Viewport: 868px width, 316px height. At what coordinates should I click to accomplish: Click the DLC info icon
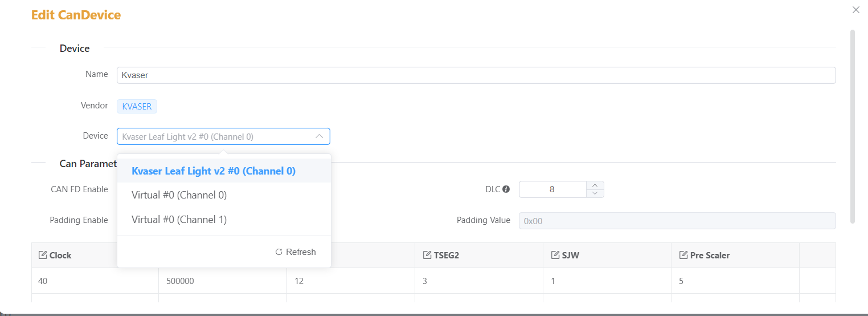point(506,189)
